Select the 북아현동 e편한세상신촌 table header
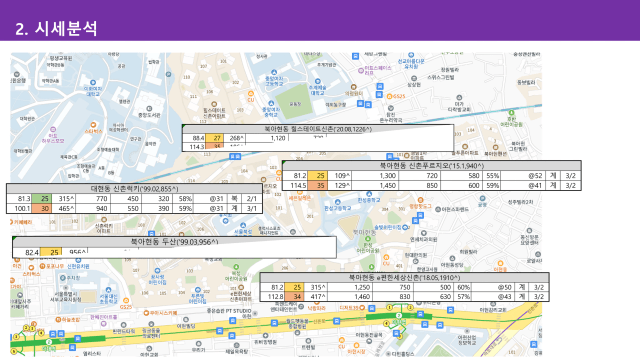 coord(404,278)
